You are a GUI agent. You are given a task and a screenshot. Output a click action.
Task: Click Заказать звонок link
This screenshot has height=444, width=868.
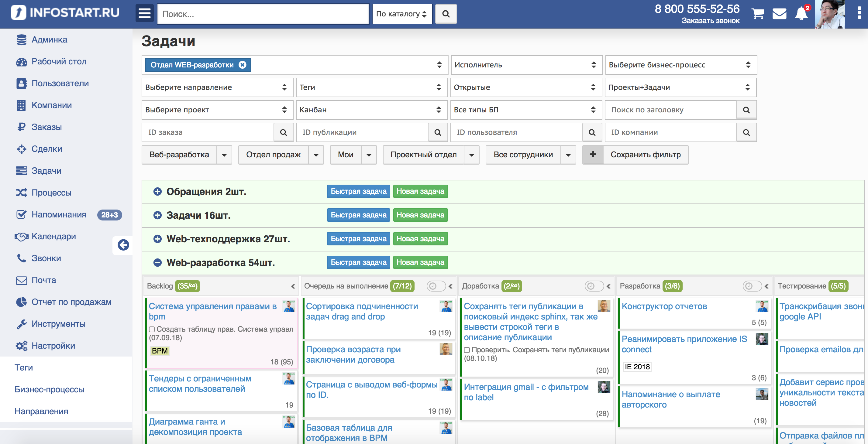pos(710,21)
